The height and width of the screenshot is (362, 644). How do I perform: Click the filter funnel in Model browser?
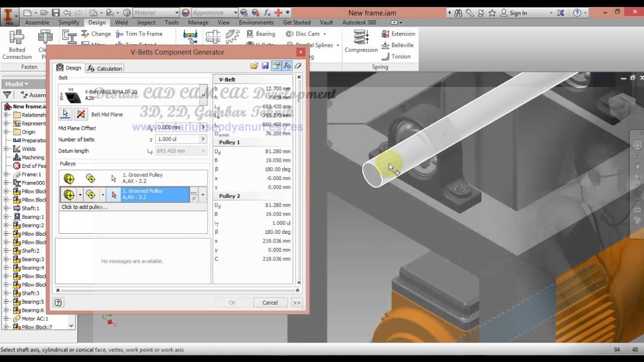7,95
